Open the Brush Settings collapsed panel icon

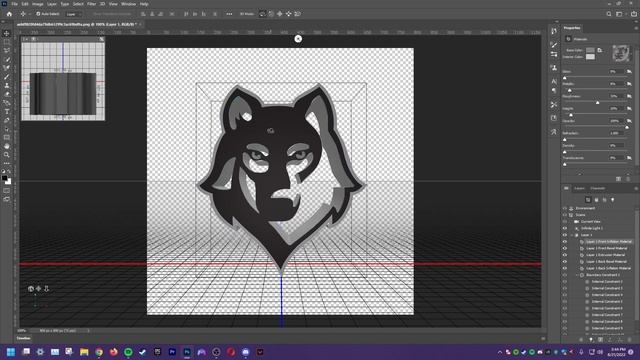[x=553, y=45]
